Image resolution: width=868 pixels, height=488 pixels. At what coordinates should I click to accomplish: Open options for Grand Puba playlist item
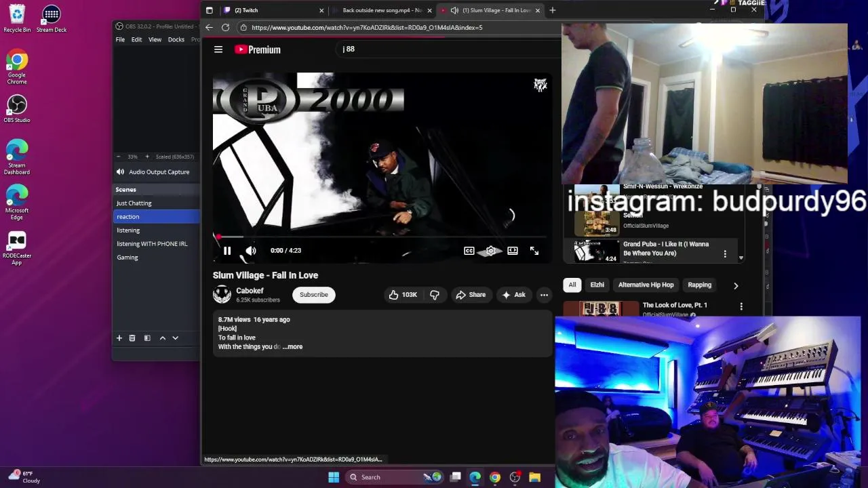click(x=725, y=254)
